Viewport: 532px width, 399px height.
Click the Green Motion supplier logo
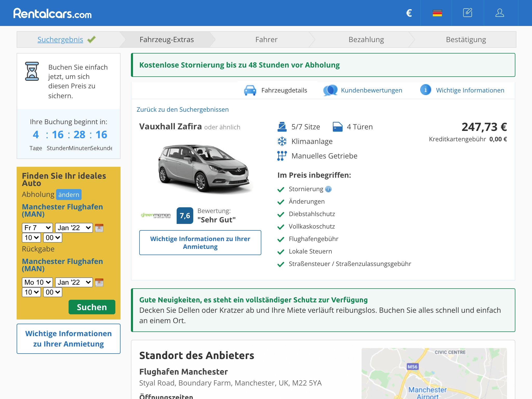156,216
